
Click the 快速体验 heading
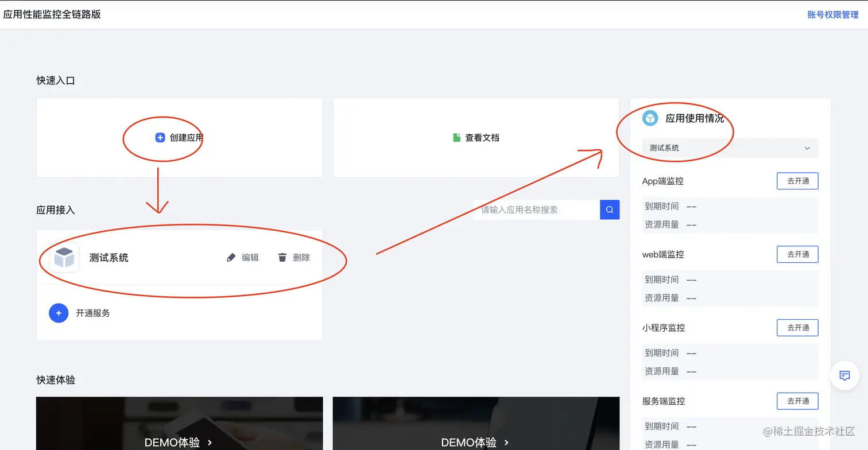(56, 380)
